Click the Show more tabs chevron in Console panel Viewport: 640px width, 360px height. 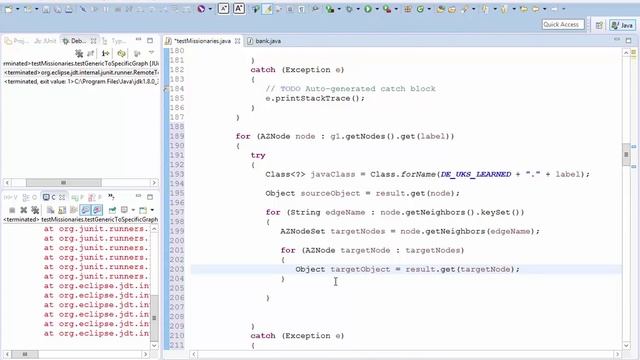[x=111, y=197]
